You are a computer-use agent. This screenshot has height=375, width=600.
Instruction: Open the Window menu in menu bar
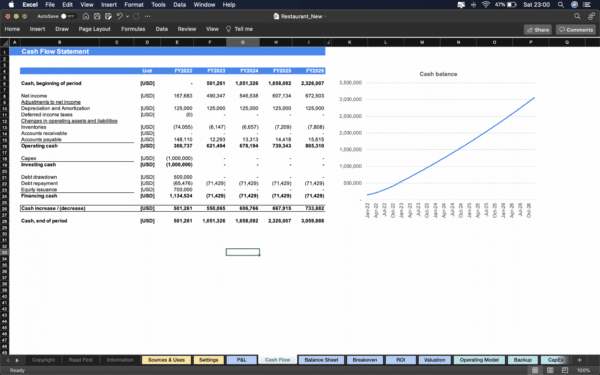[204, 5]
